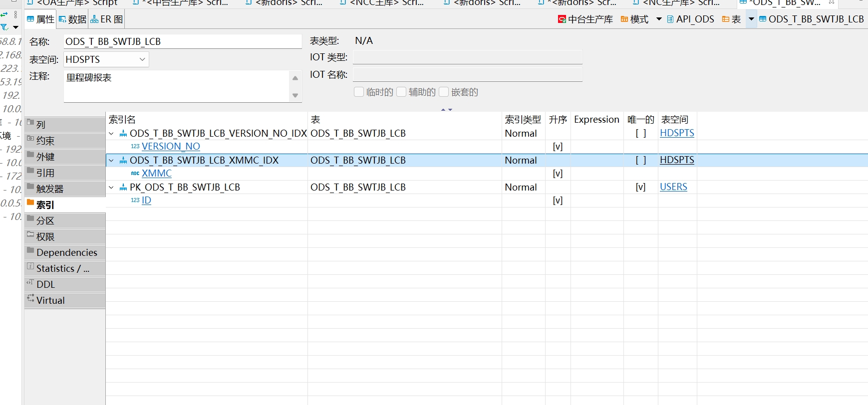Screen dimensions: 868x405
Task: Open the XMMC column link
Action: click(157, 174)
